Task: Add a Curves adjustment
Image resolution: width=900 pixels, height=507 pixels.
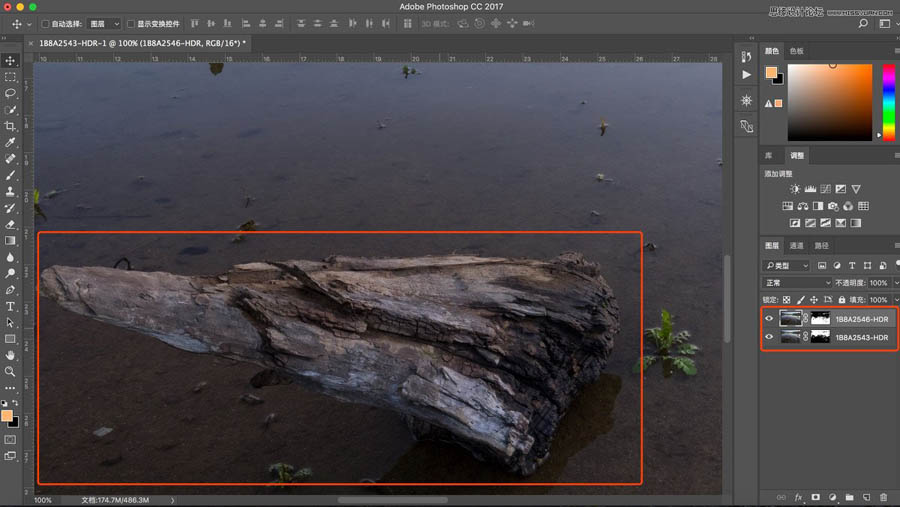Action: pos(825,189)
